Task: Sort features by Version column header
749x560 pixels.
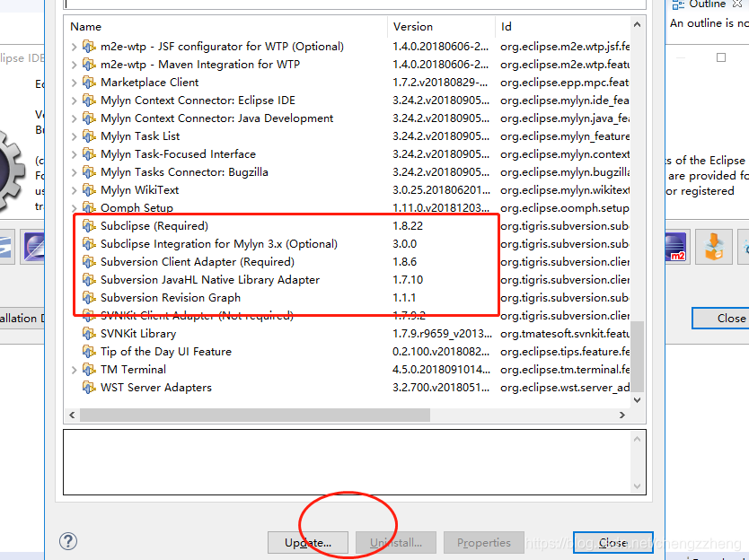Action: 441,27
